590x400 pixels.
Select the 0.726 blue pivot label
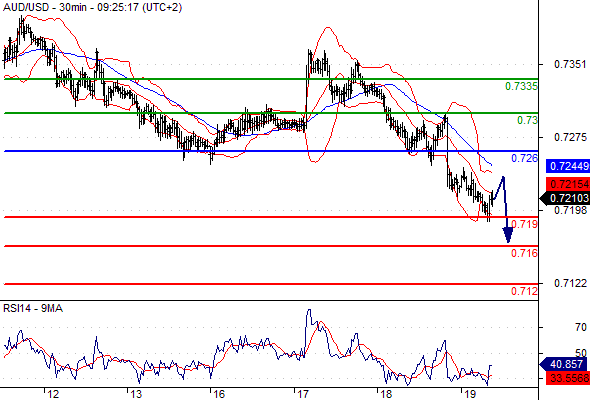[x=524, y=158]
